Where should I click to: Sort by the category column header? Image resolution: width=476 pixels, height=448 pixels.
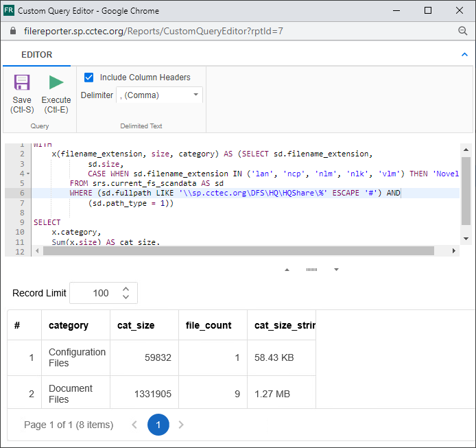coord(69,326)
